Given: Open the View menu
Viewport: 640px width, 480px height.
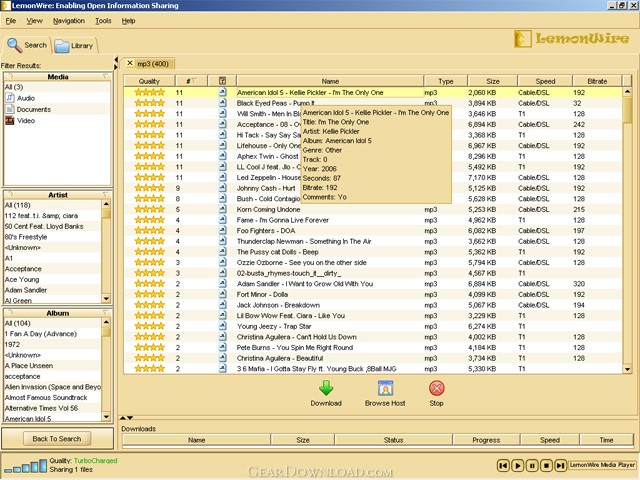Looking at the screenshot, I should pos(34,21).
